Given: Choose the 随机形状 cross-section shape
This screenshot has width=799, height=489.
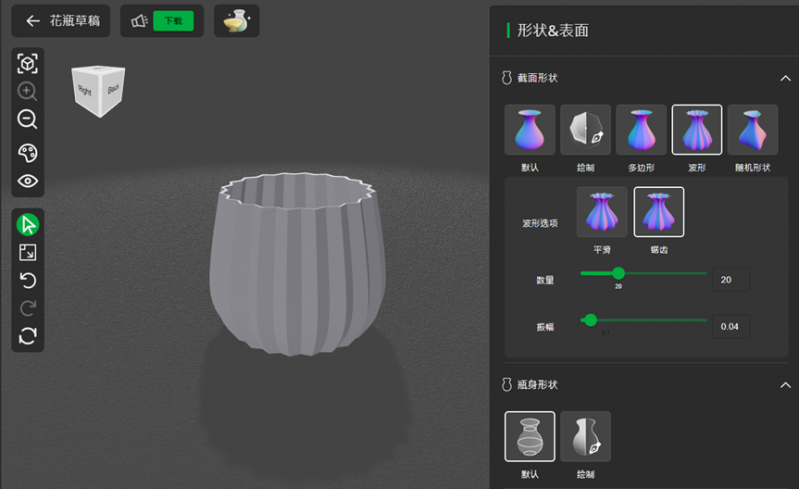Looking at the screenshot, I should [752, 130].
